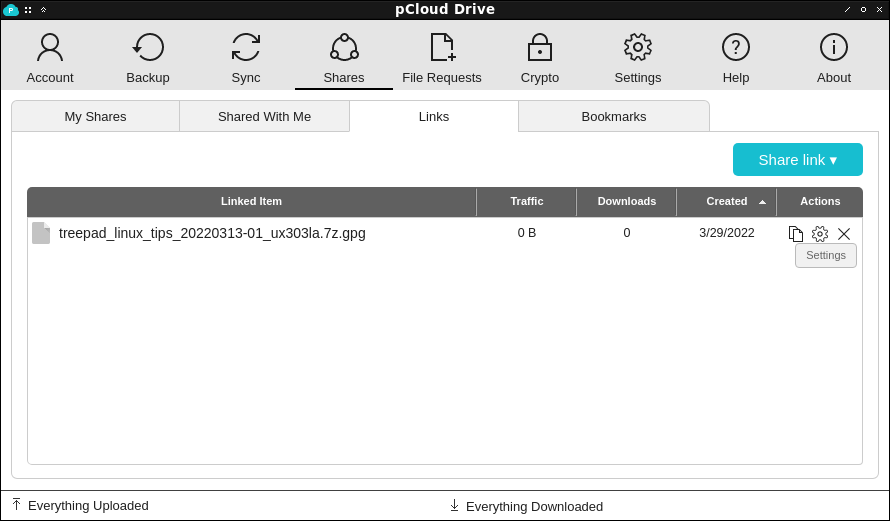Click Everything Uploaded status text
Viewport: 890px width, 521px height.
pos(88,506)
